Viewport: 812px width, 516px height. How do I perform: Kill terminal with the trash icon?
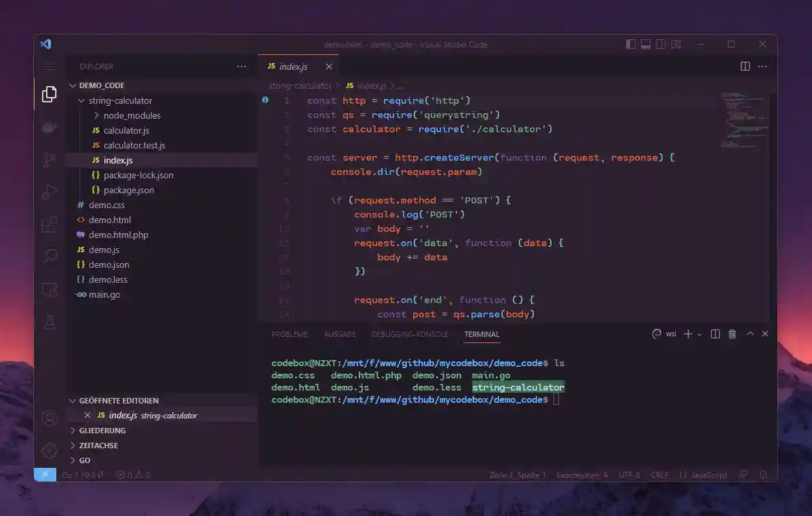(x=732, y=334)
